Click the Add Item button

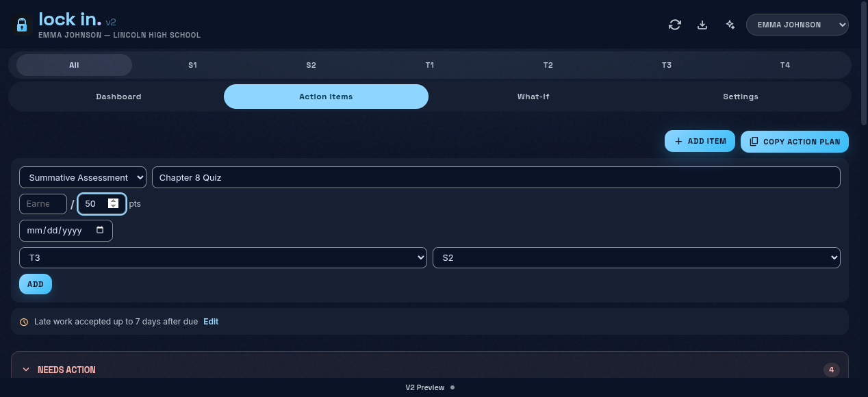pos(700,141)
